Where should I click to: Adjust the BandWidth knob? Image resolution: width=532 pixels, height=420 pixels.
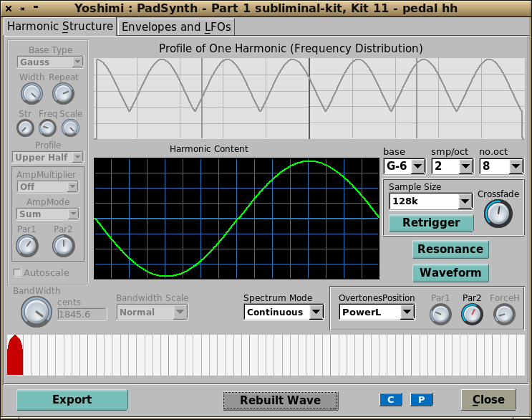[33, 310]
